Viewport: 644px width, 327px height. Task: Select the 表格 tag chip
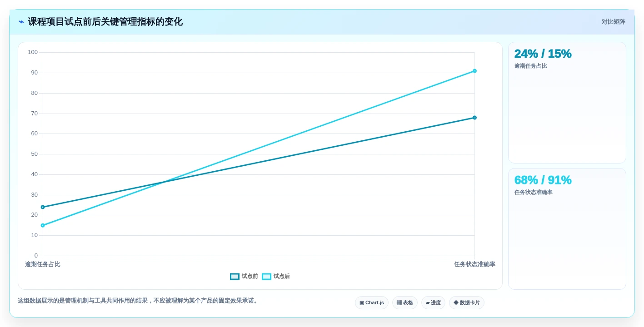[405, 303]
